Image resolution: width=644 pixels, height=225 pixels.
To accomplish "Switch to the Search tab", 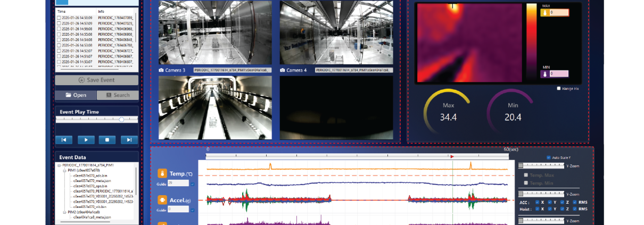I will pos(117,95).
